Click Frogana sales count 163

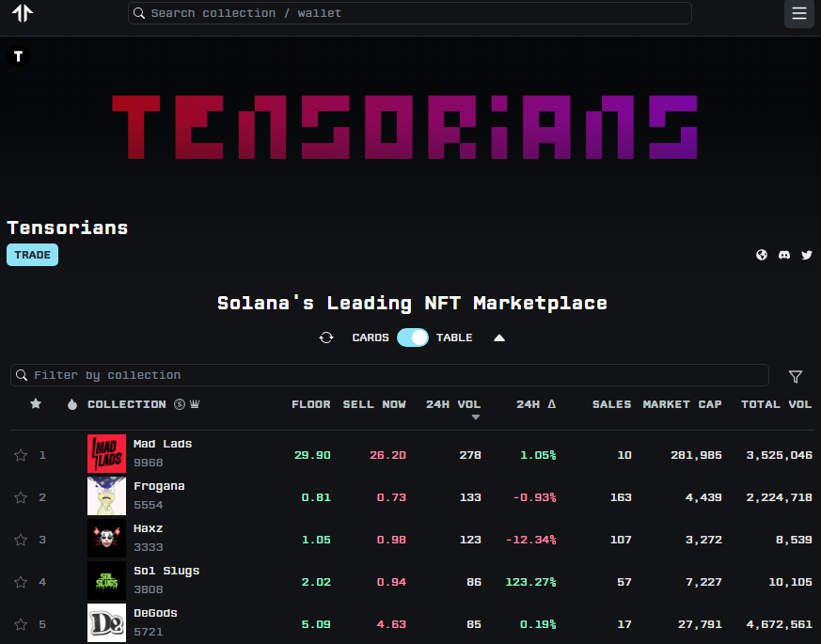click(x=621, y=497)
